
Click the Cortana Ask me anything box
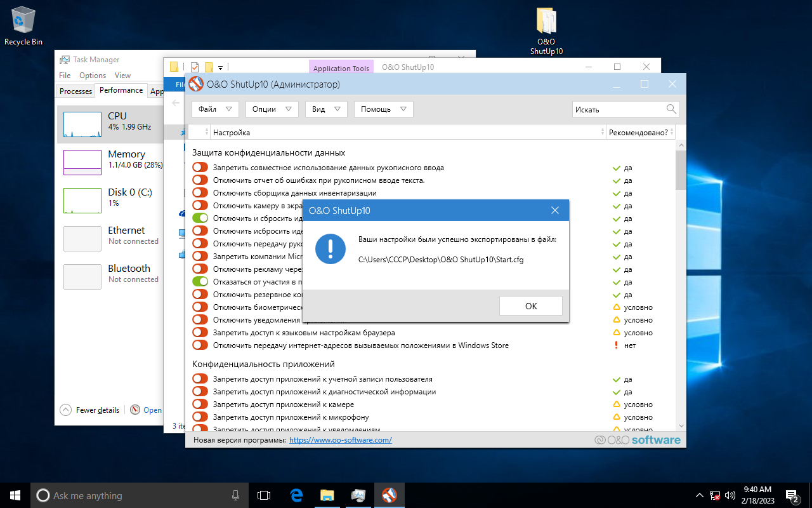140,495
